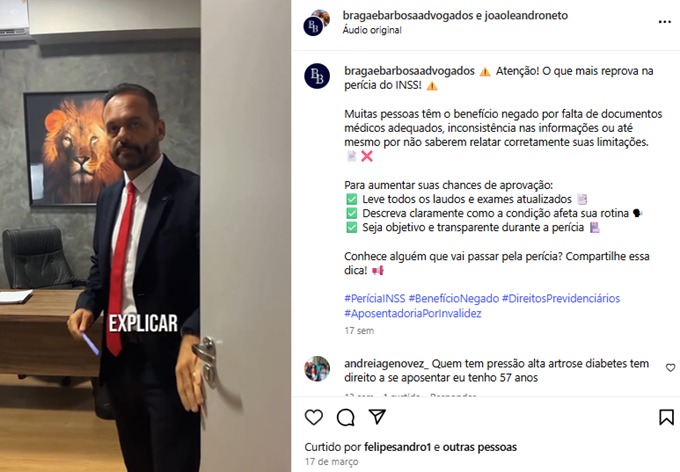Like andreiagenovez_ comment with small heart
Screen dimensions: 680x472
pyautogui.click(x=670, y=368)
